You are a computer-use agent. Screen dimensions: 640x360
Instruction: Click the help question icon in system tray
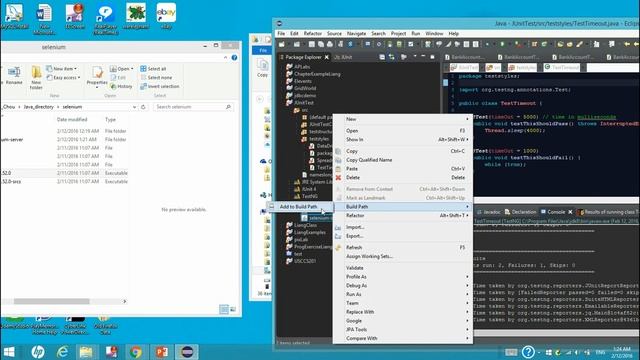[x=528, y=352]
